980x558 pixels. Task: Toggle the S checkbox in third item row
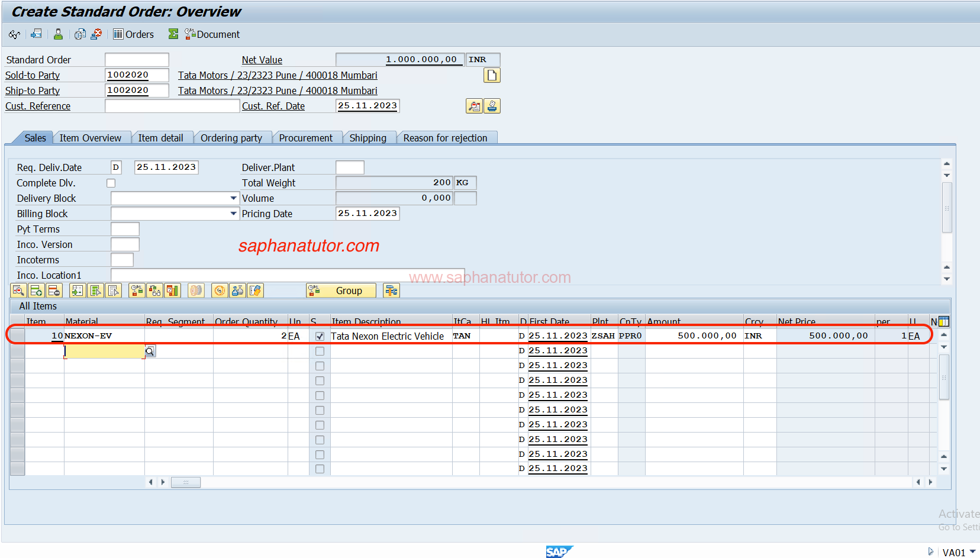click(320, 366)
